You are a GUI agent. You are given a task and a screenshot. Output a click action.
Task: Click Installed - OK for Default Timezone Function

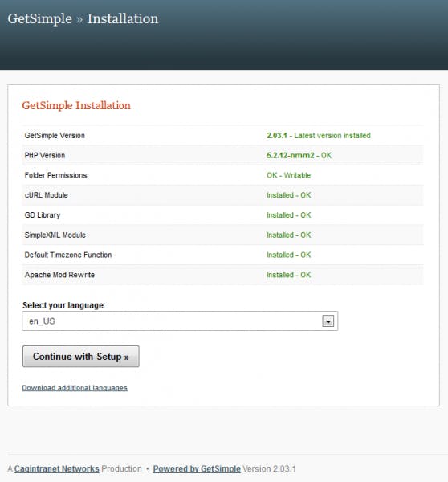(x=288, y=255)
